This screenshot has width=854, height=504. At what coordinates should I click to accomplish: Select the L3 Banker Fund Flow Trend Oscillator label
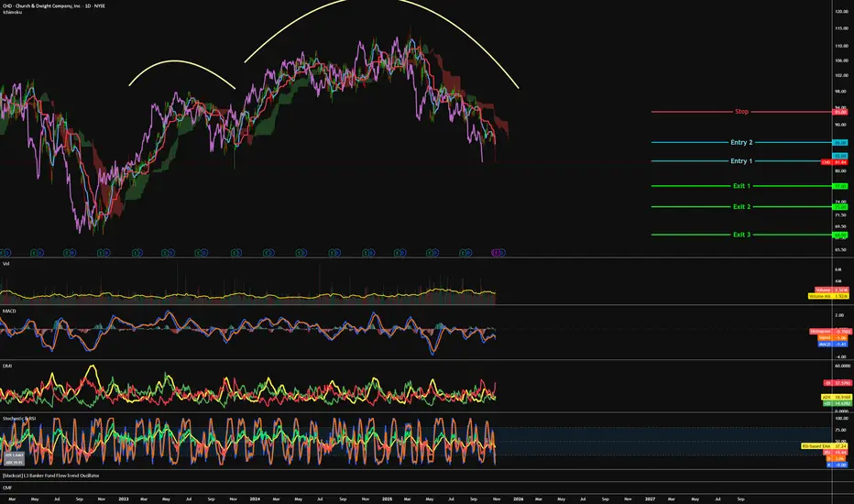50,476
